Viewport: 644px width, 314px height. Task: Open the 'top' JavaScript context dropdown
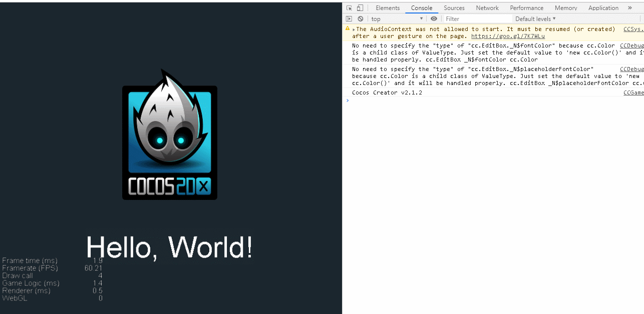pos(398,18)
